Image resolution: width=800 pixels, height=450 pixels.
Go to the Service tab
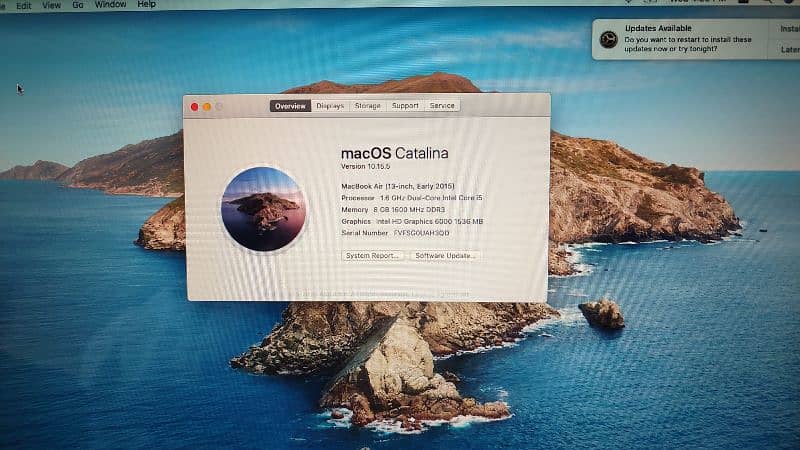(442, 106)
